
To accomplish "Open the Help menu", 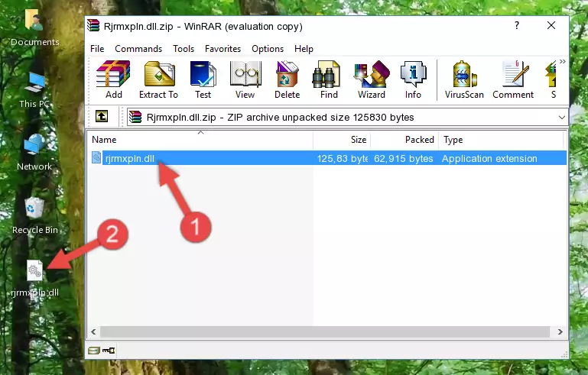I will (304, 49).
